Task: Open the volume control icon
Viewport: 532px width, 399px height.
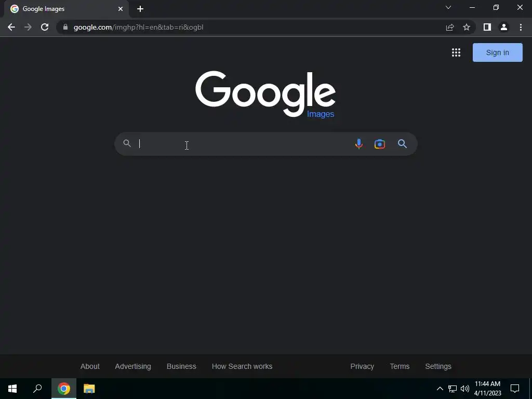Action: pos(465,389)
